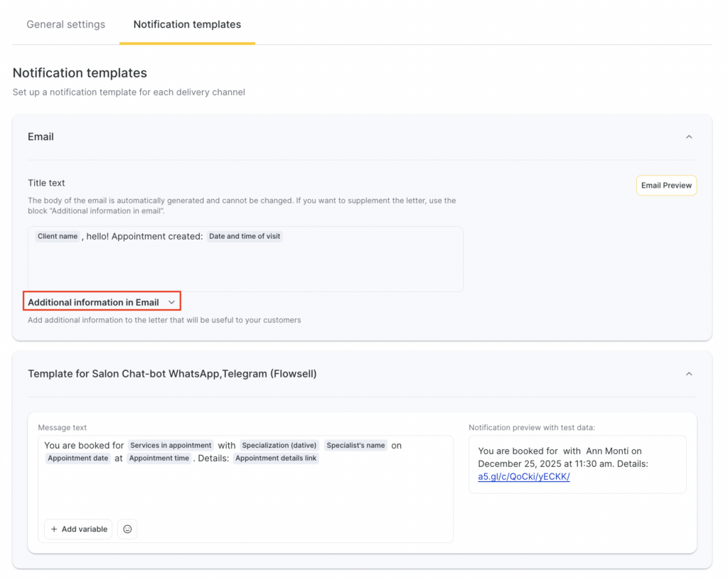Open the emoji picker smiley icon

pos(127,529)
